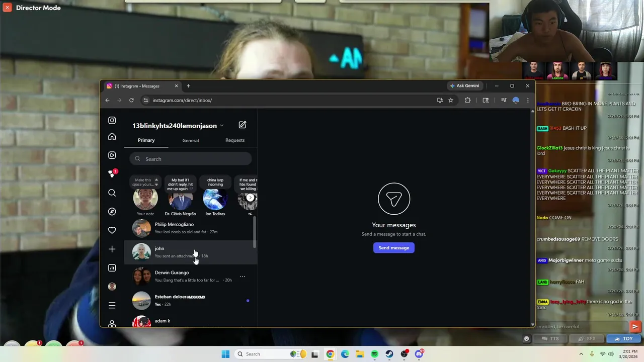
Task: Open the profile avatar in Instagram sidebar
Action: 112,287
